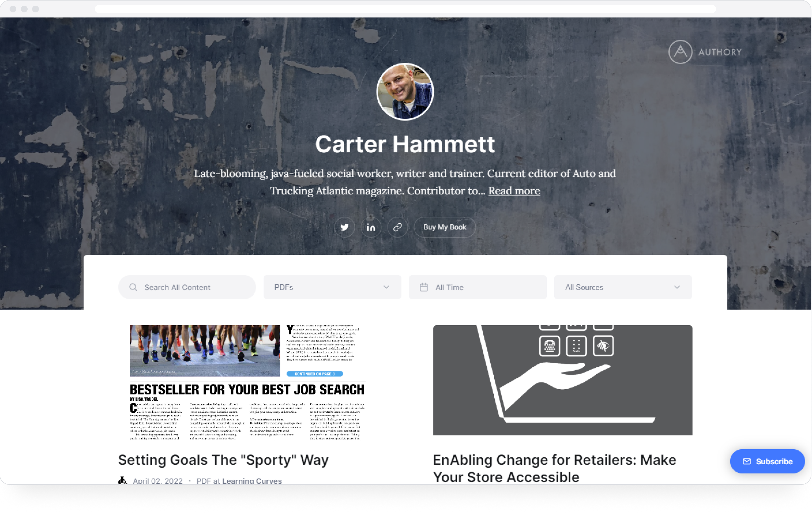Viewport: 812px width, 513px height.
Task: Click Carter Hammett's profile photo
Action: point(405,92)
